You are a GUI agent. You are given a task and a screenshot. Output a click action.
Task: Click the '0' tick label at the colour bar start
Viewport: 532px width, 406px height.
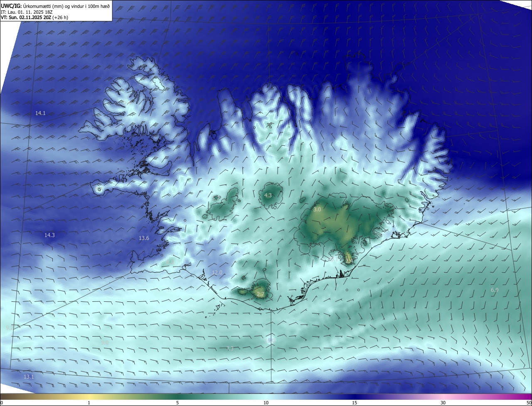pyautogui.click(x=2, y=403)
